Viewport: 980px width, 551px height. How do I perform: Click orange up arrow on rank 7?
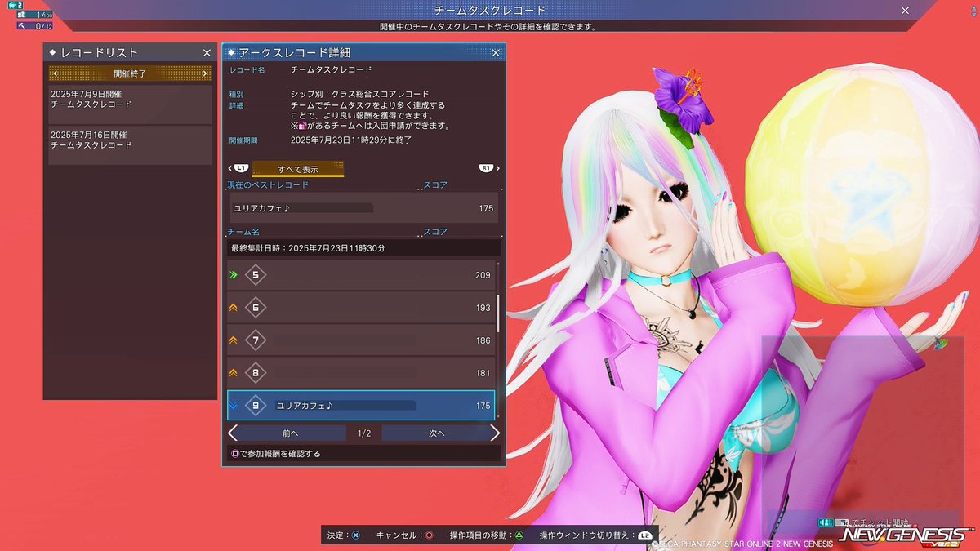[234, 340]
